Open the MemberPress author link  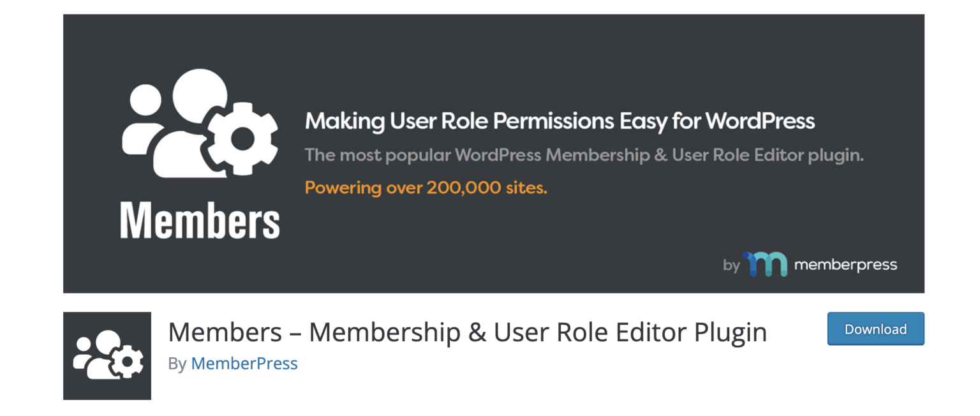(244, 364)
